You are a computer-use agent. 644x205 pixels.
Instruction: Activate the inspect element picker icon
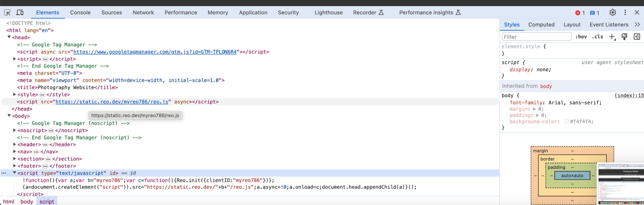click(x=7, y=13)
